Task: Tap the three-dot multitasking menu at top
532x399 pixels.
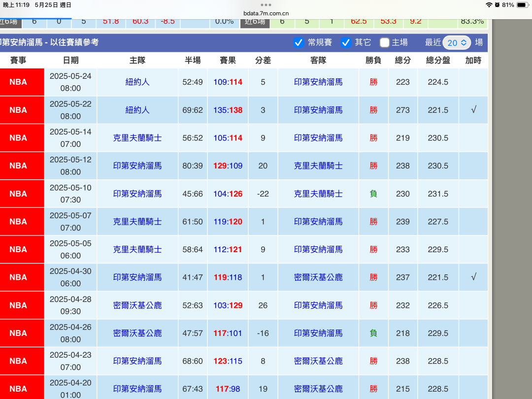Action: pyautogui.click(x=266, y=5)
